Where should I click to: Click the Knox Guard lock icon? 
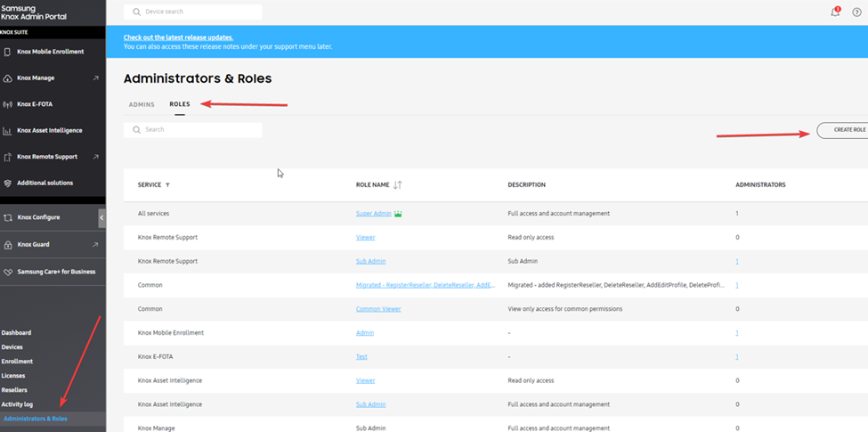pyautogui.click(x=7, y=245)
